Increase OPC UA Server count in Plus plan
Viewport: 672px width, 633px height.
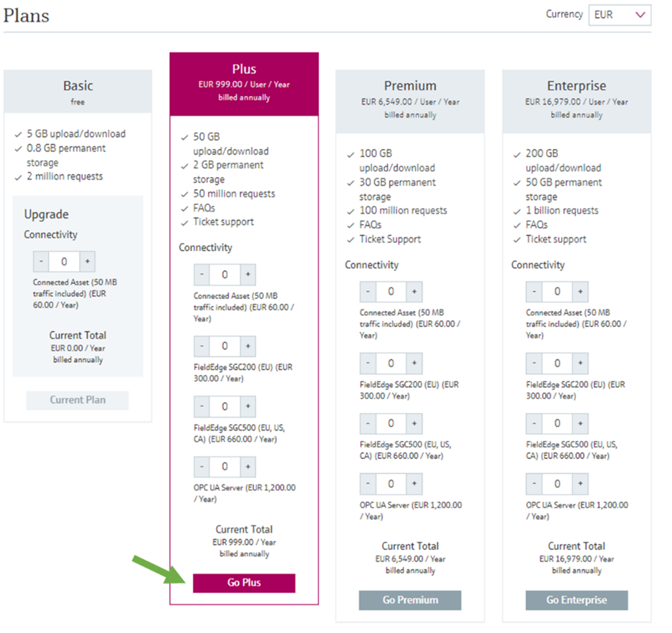coord(248,467)
